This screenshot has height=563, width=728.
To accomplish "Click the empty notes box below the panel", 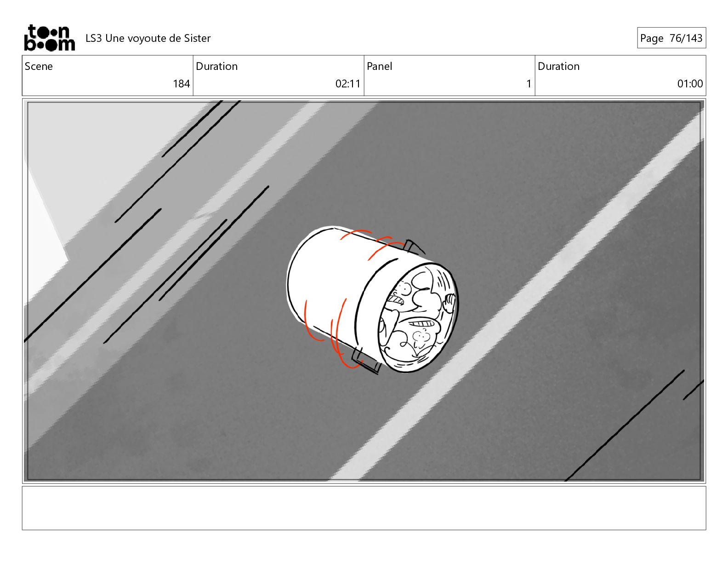I will (364, 508).
